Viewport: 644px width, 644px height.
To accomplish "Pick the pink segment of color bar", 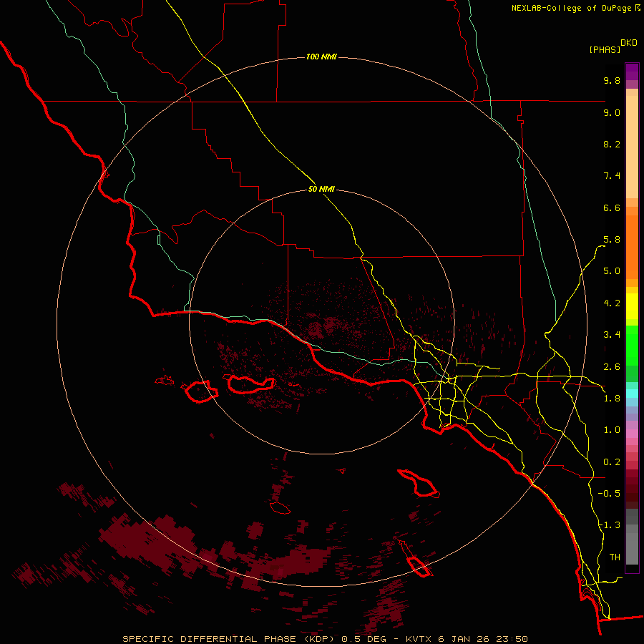I will click(632, 434).
